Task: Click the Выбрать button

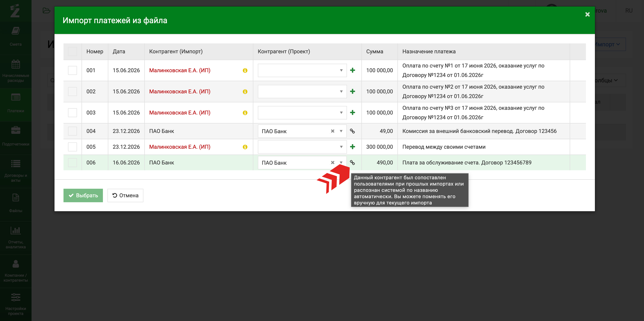Action: 83,195
